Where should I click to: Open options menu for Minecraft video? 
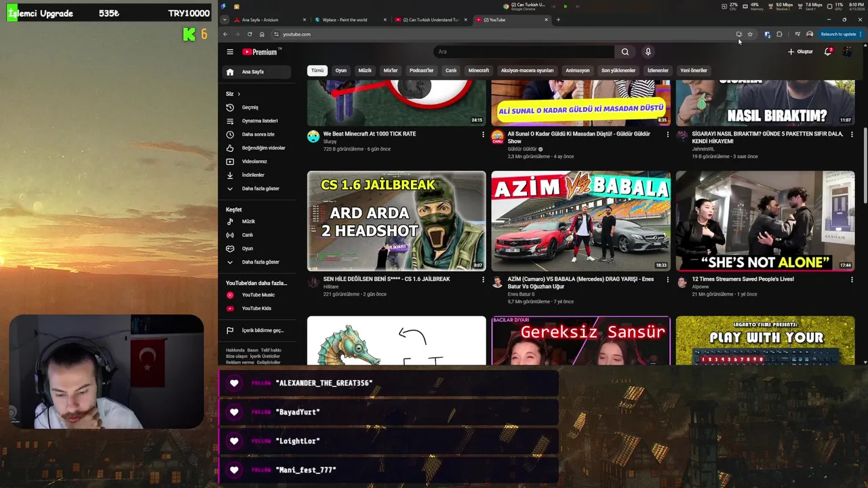pos(484,135)
